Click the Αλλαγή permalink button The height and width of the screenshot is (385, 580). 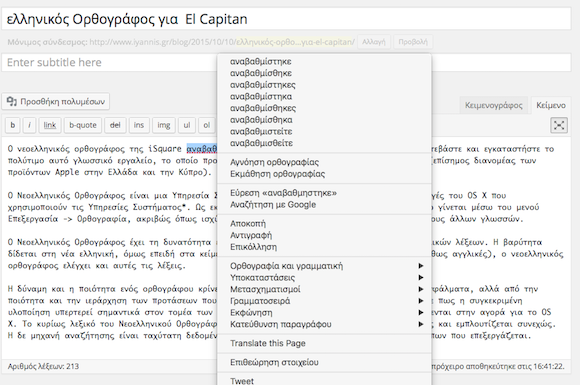coord(374,42)
